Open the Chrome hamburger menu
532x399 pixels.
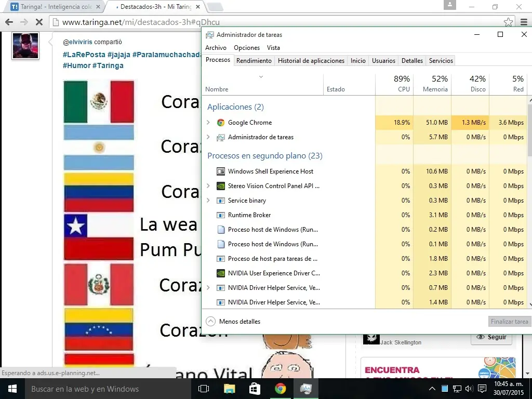524,22
